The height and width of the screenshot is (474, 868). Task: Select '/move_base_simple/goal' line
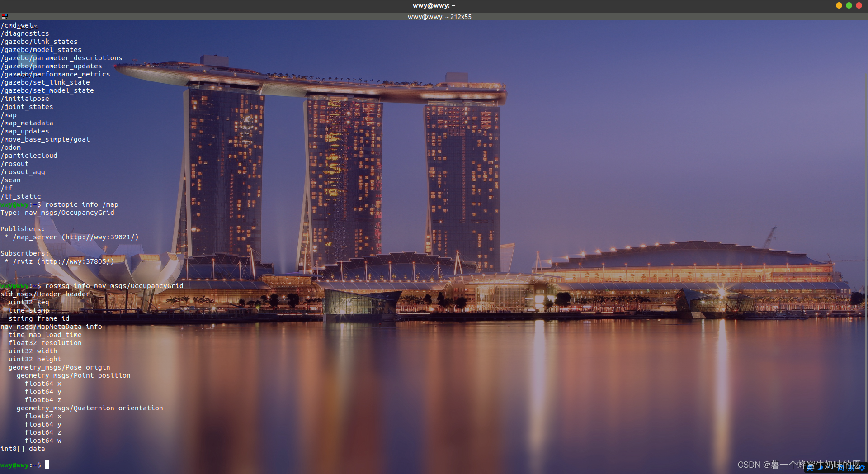[45, 139]
